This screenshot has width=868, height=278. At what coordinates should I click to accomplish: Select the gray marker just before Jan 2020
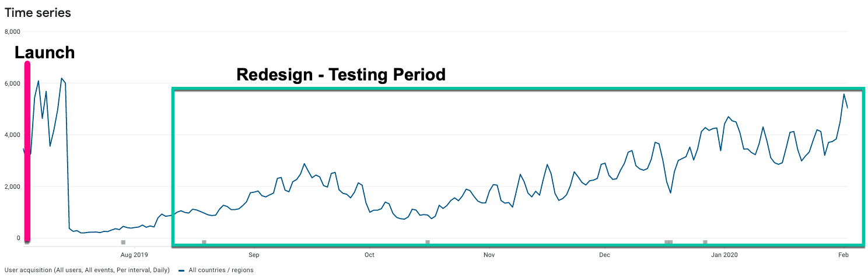[x=705, y=242]
